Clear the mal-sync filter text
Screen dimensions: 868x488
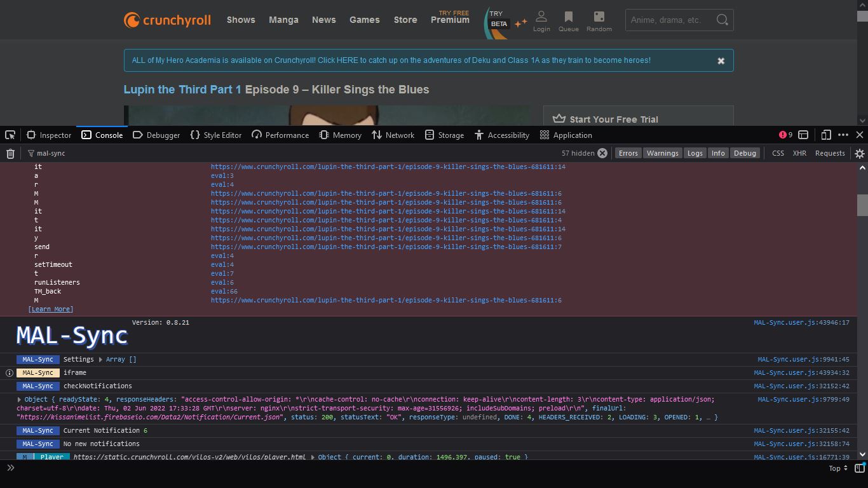602,153
